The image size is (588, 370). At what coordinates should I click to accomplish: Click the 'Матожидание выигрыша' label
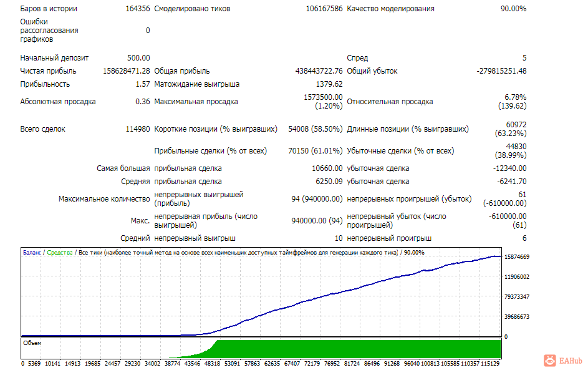pos(196,84)
